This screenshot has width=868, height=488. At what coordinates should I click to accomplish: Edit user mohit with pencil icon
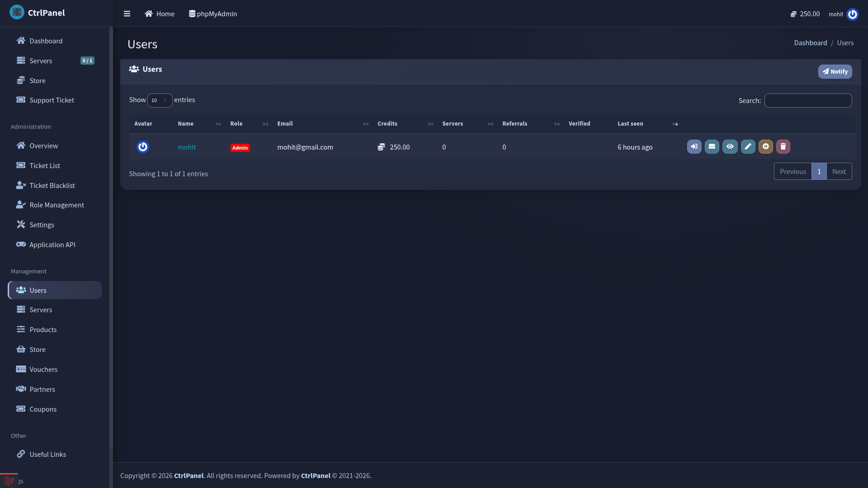[x=748, y=146]
